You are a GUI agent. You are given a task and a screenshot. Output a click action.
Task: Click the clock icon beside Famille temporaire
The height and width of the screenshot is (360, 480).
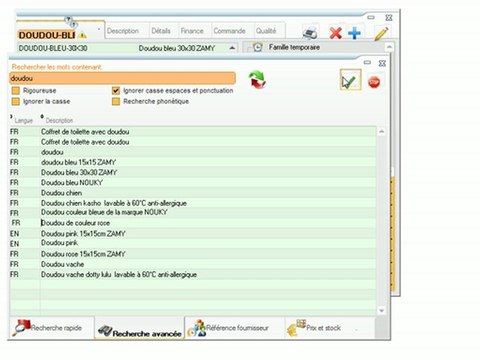click(257, 47)
